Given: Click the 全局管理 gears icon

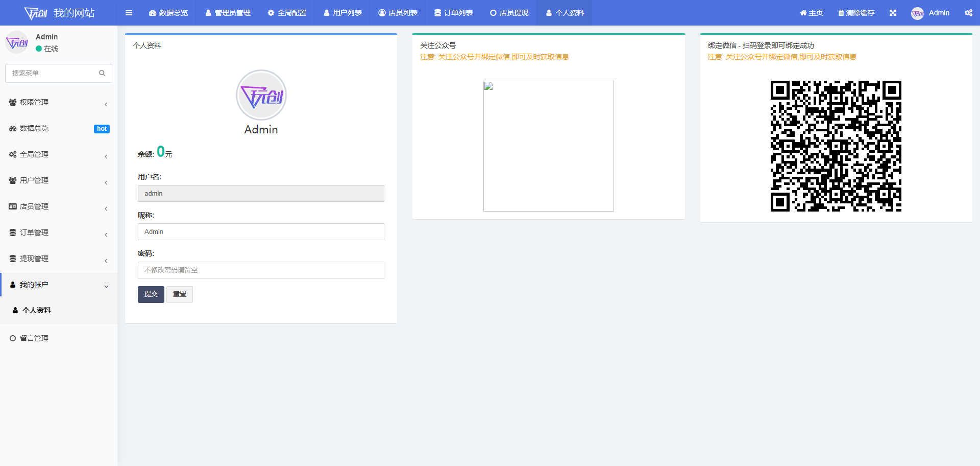Looking at the screenshot, I should [13, 154].
